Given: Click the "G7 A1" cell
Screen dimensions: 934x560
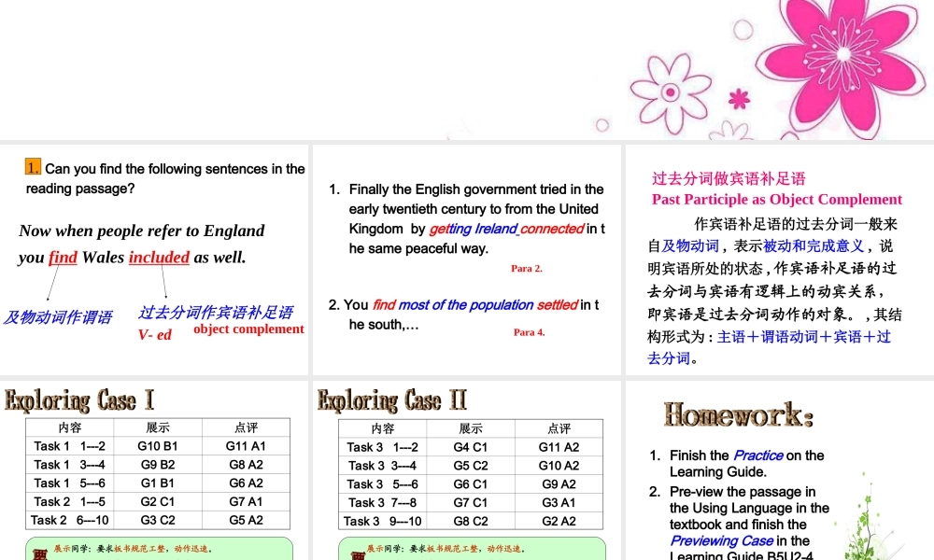Looking at the screenshot, I should [x=246, y=502].
